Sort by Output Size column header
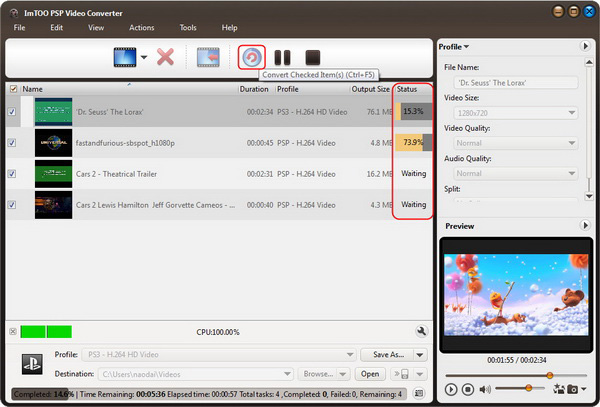 click(370, 89)
